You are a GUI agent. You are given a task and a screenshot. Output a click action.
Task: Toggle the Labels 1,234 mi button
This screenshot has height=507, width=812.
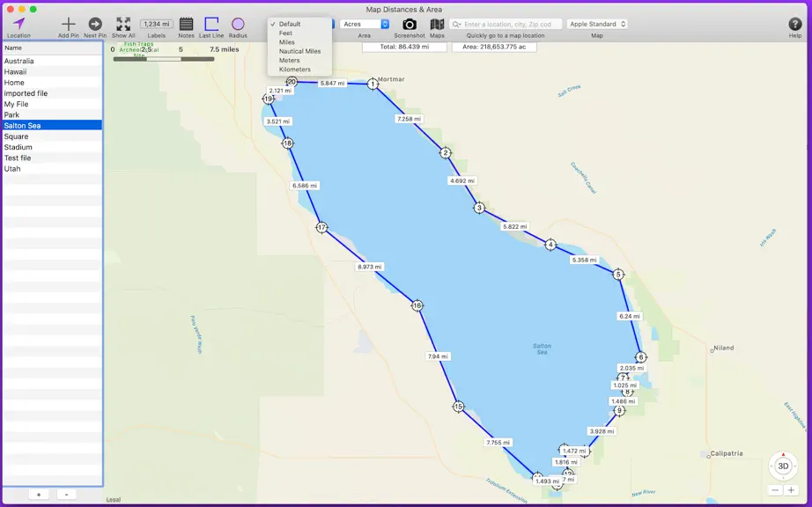157,24
